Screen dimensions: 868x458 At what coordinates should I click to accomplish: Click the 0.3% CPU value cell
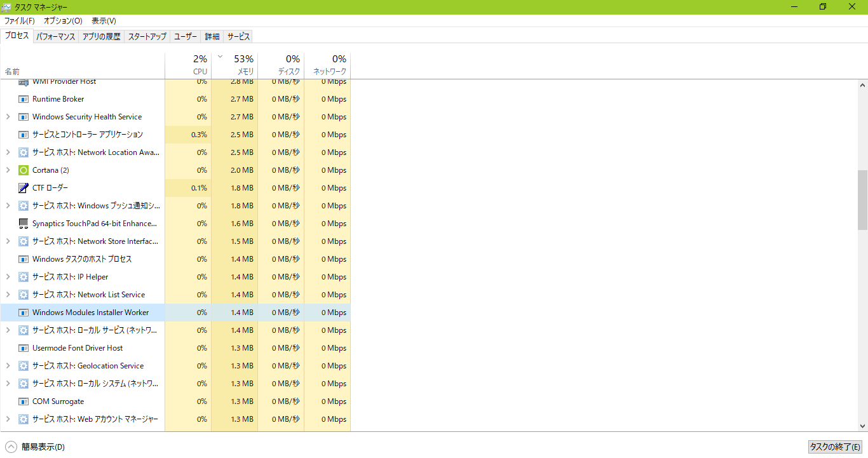coord(188,135)
